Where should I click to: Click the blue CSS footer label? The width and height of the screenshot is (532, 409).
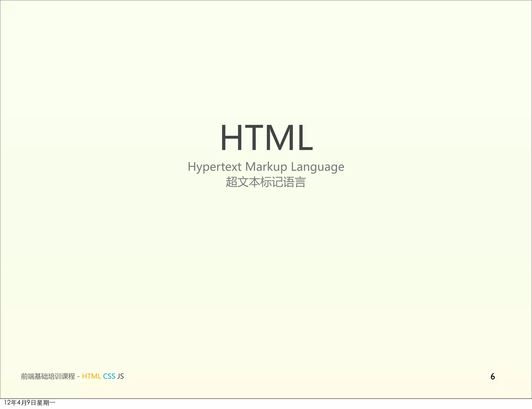click(x=109, y=376)
